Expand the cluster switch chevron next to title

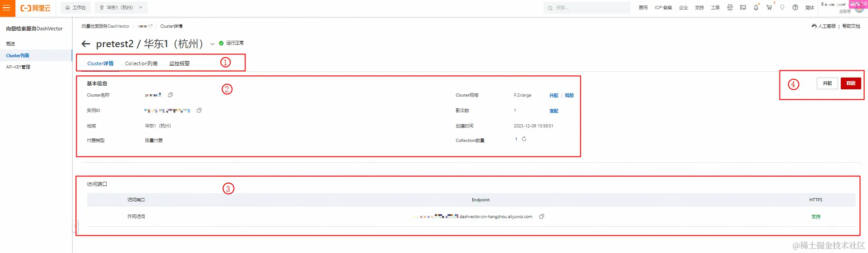tap(212, 44)
